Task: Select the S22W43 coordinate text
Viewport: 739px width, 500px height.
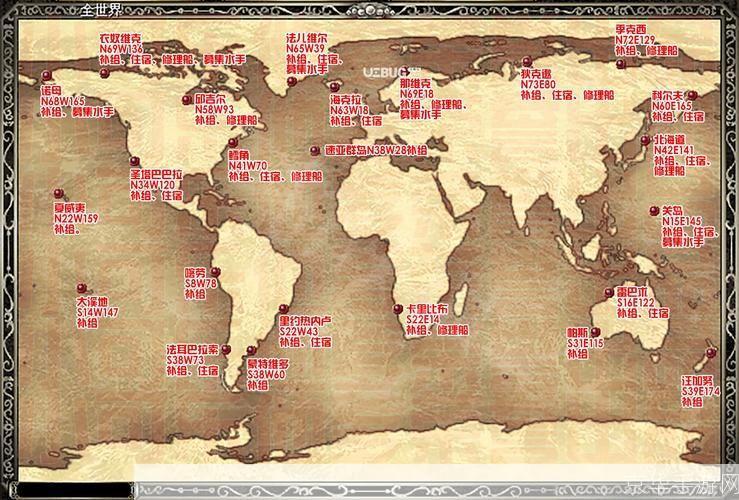Action: (298, 331)
